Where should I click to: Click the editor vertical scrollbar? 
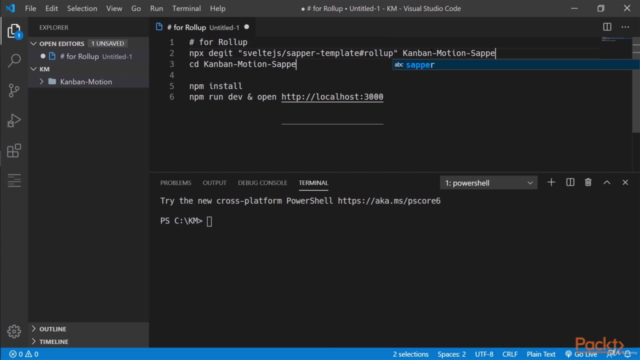(x=636, y=84)
